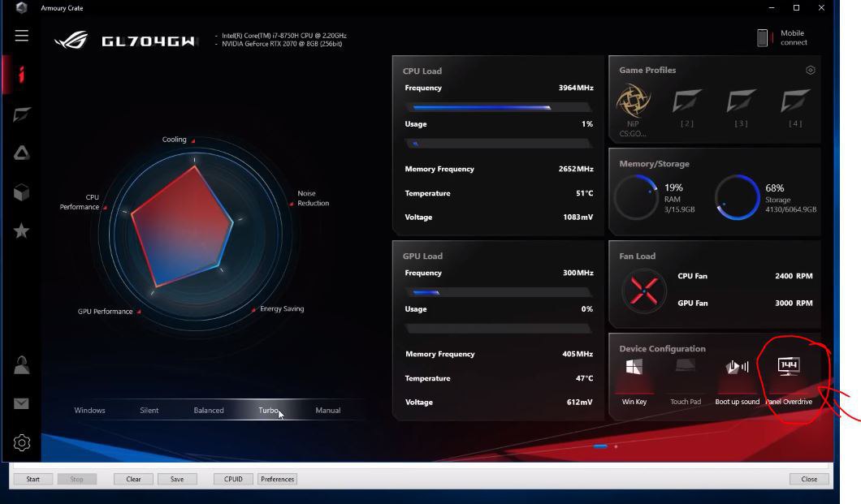Click the Noise Reduction radar label
This screenshot has height=504, width=861.
click(313, 198)
